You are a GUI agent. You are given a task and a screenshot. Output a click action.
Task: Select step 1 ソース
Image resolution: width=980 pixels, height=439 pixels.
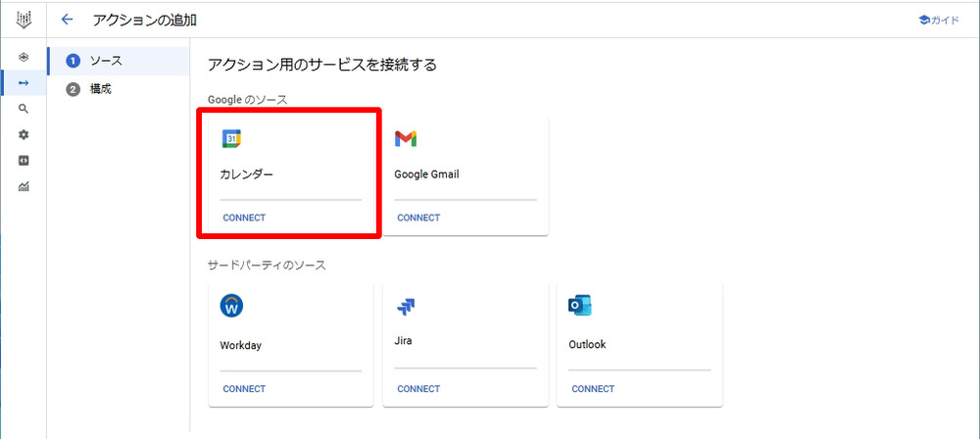[x=119, y=61]
